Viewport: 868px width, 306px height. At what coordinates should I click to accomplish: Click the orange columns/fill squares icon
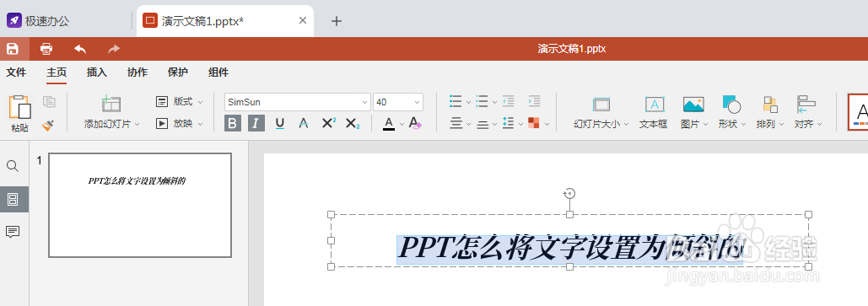534,123
